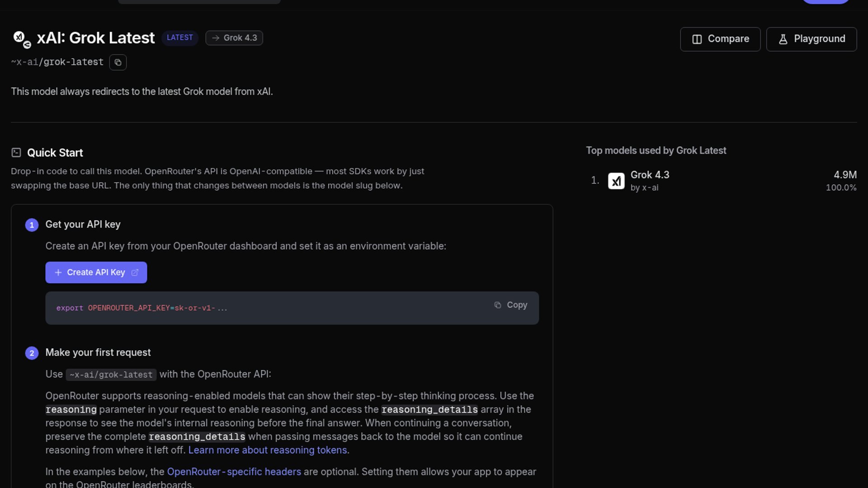Open the OpenRouter-specific headers link
The image size is (868, 488).
click(234, 472)
